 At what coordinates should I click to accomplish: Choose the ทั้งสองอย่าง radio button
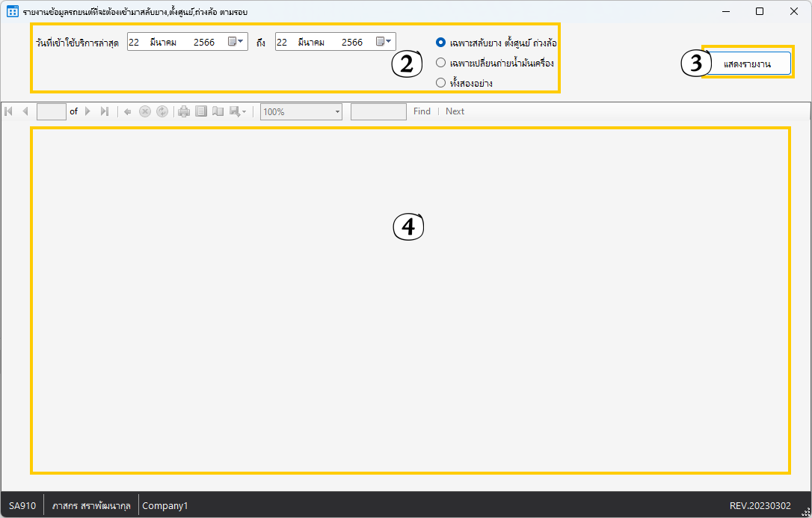(441, 83)
